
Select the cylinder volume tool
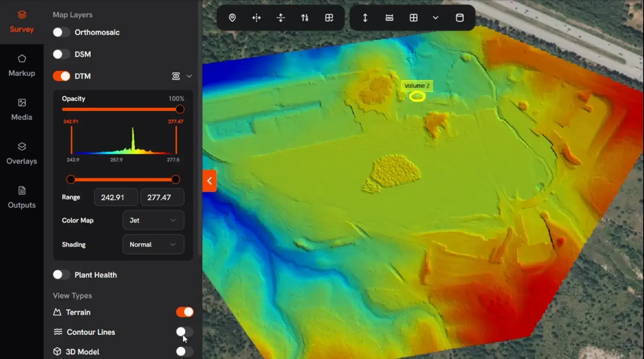459,18
